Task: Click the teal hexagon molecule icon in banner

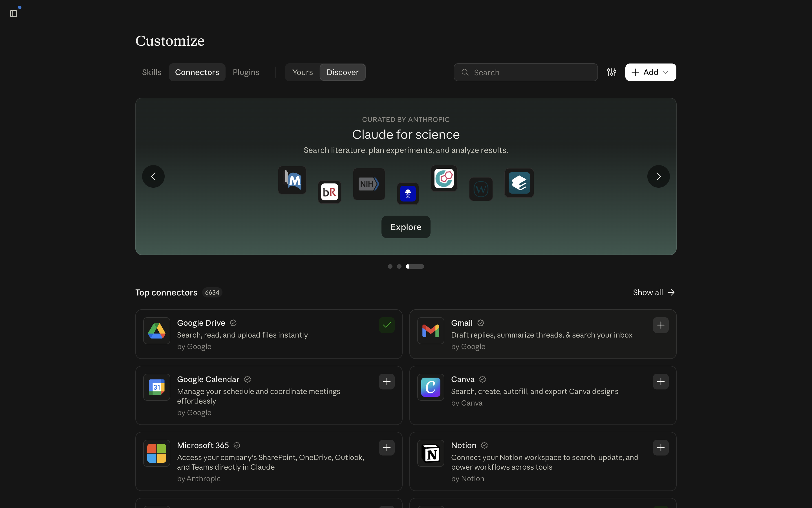Action: coord(444,178)
